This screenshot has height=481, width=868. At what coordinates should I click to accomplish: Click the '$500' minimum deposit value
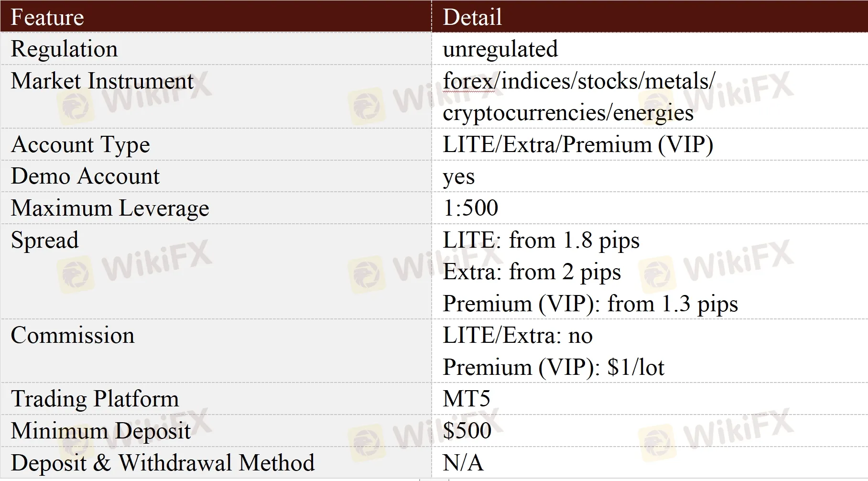coord(467,431)
